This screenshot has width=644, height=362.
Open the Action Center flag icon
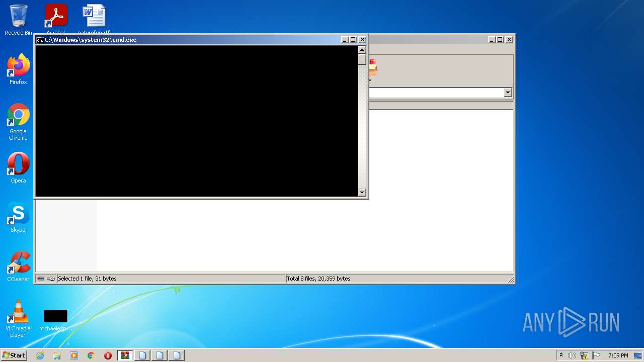coord(596,355)
